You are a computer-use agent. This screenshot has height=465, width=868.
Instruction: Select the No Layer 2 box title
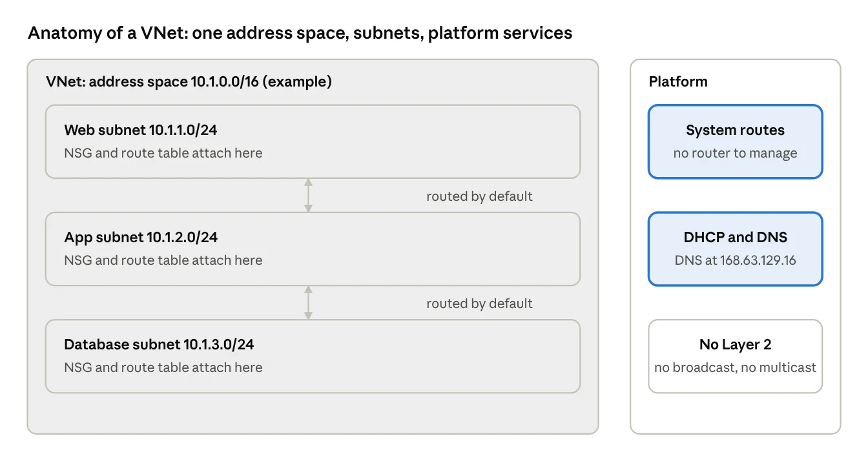click(736, 344)
